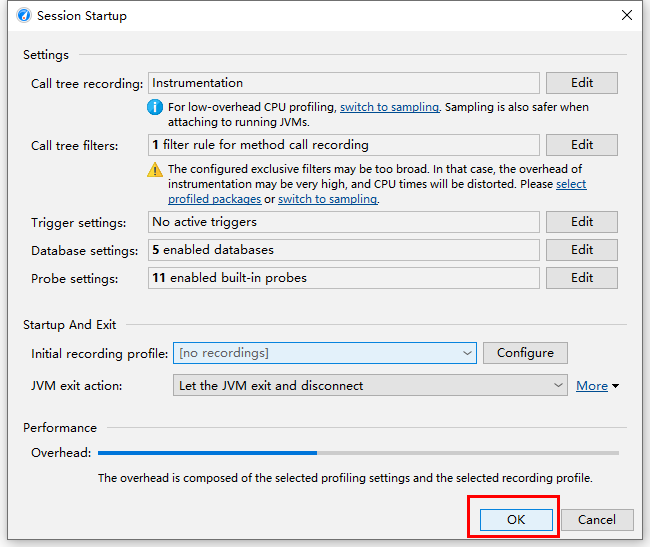The width and height of the screenshot is (650, 547).
Task: Click the blue info icon under Call tree recording
Action: [x=155, y=107]
